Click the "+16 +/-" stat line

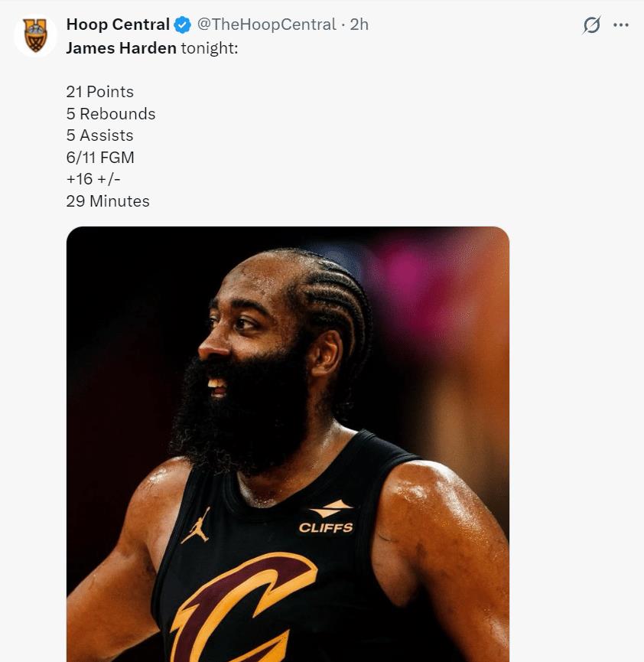tap(93, 179)
